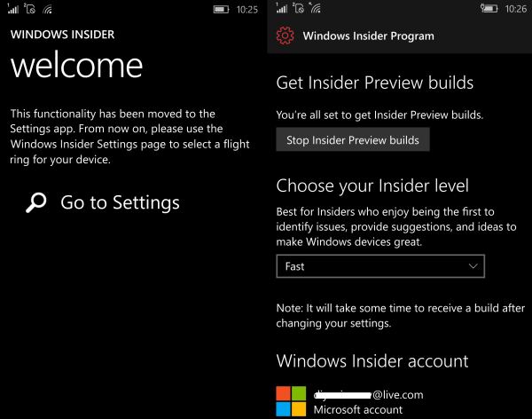Image resolution: width=532 pixels, height=419 pixels.
Task: Tap the Wi-Fi icon in left status bar
Action: (48, 9)
